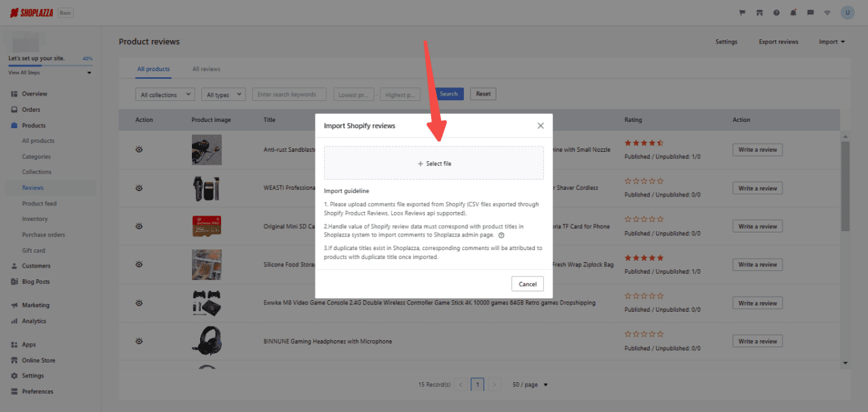Click Cancel in the import dialog
This screenshot has width=868, height=412.
pyautogui.click(x=528, y=284)
